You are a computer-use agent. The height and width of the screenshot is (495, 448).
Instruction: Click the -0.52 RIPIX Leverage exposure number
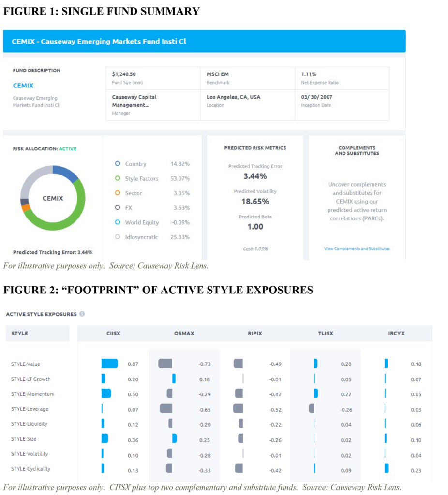(275, 410)
